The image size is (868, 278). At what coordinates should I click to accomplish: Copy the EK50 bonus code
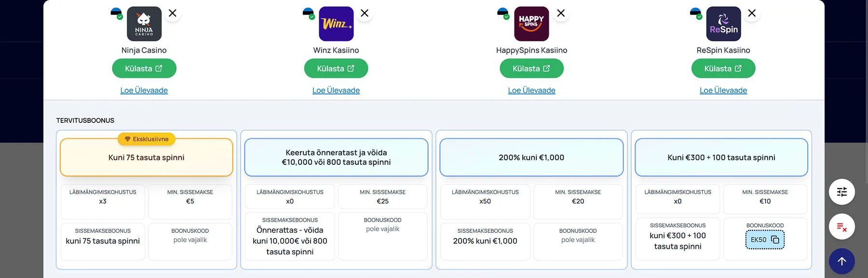(x=774, y=239)
